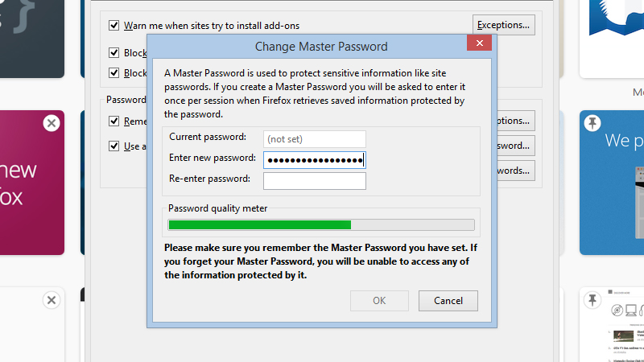The height and width of the screenshot is (362, 644).
Task: Open the partially hidden password Exceptions button
Action: pos(516,121)
